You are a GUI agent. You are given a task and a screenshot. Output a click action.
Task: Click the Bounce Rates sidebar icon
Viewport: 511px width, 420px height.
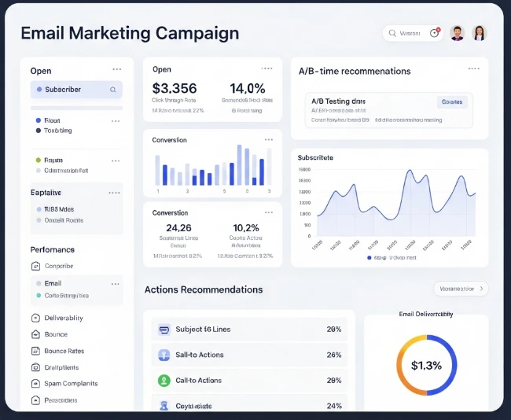tap(35, 352)
